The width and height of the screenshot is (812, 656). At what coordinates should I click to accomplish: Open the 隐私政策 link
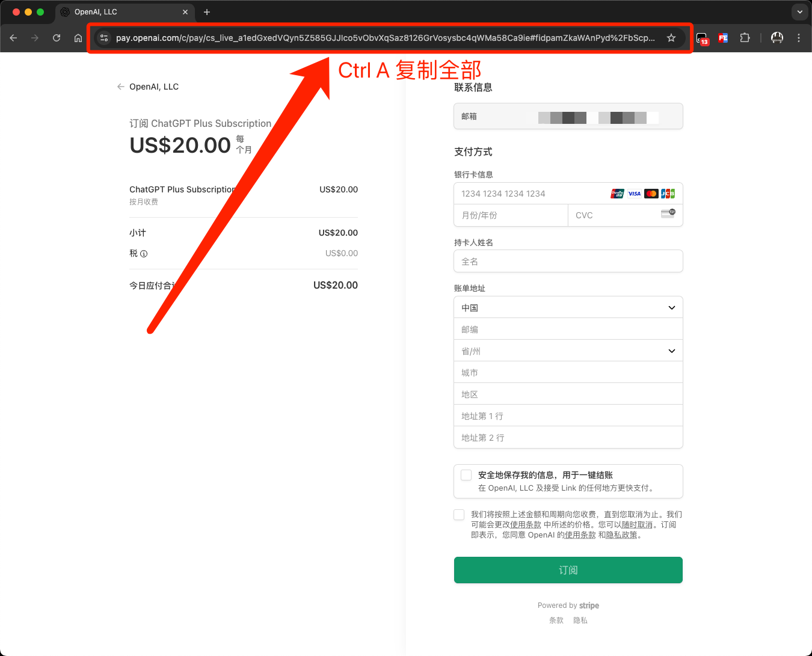[621, 535]
